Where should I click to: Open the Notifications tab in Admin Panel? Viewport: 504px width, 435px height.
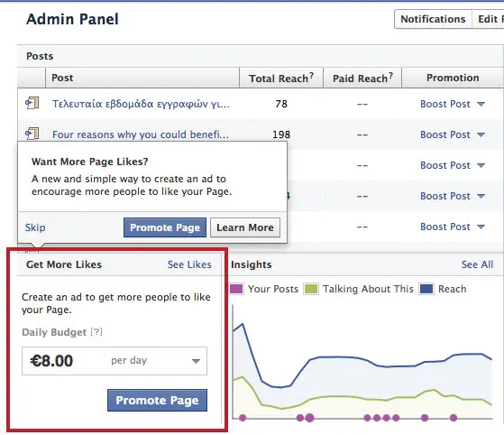click(x=433, y=19)
